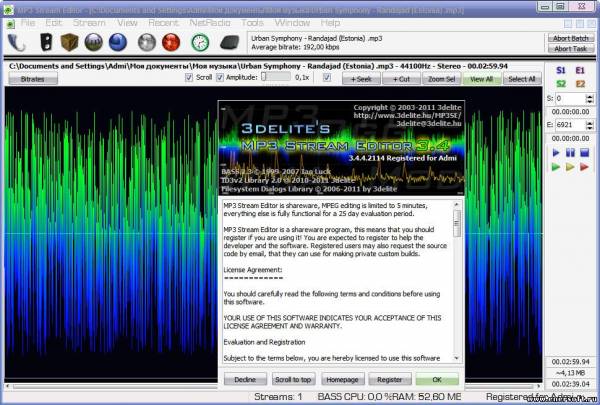Image resolution: width=600 pixels, height=405 pixels.
Task: Click the black speaker toolbar icon
Action: (x=46, y=42)
